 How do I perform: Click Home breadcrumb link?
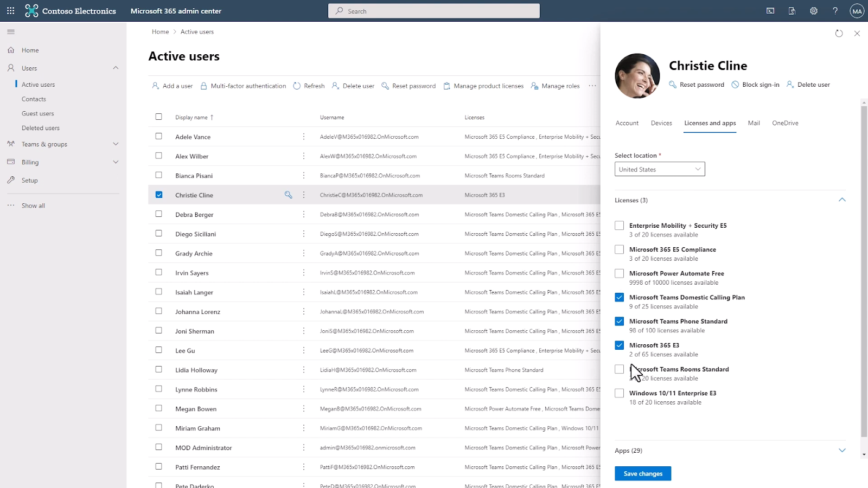click(160, 31)
